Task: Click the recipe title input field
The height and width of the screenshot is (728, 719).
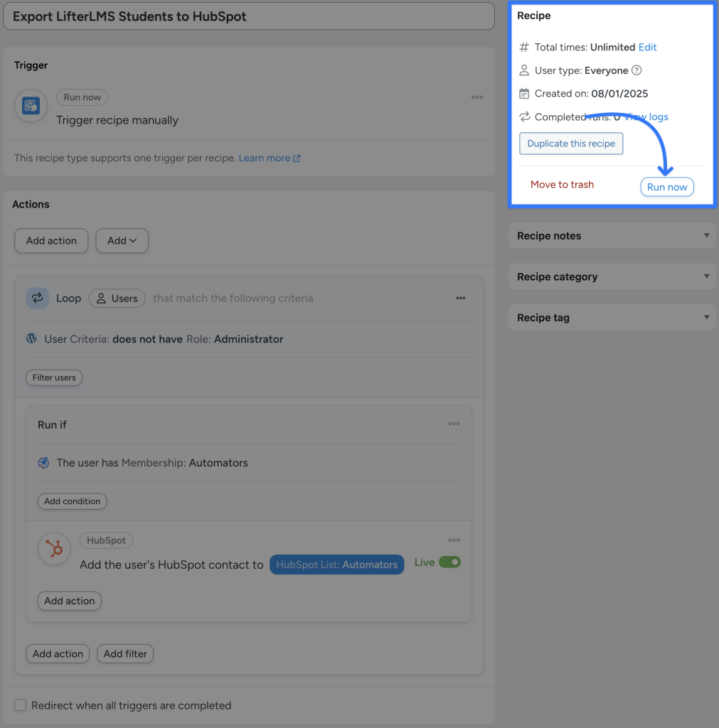Action: tap(249, 16)
